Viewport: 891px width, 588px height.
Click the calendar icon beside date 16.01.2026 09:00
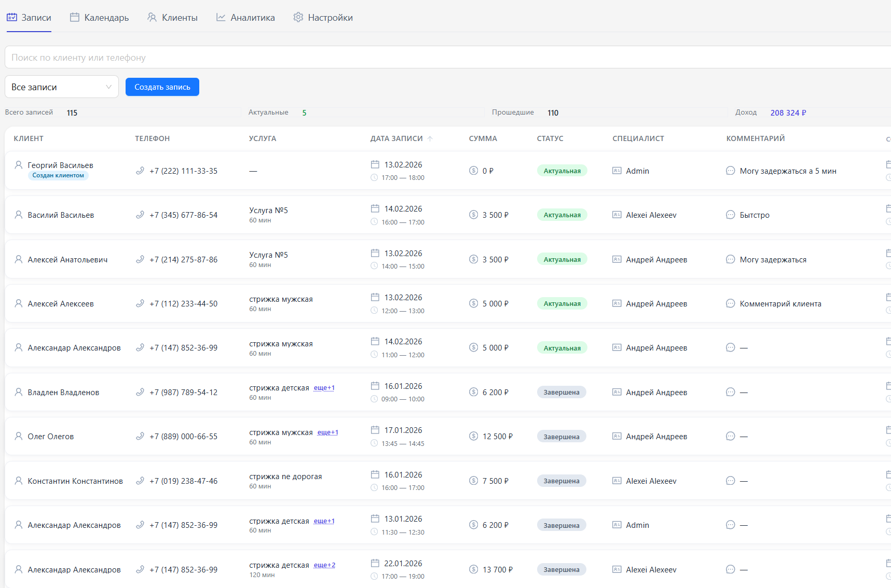click(x=375, y=386)
